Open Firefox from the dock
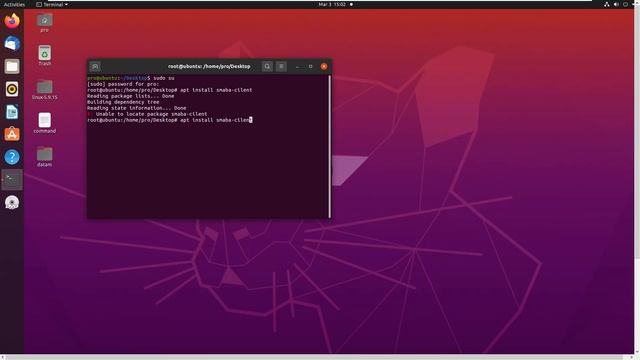This screenshot has height=360, width=640. (12, 20)
